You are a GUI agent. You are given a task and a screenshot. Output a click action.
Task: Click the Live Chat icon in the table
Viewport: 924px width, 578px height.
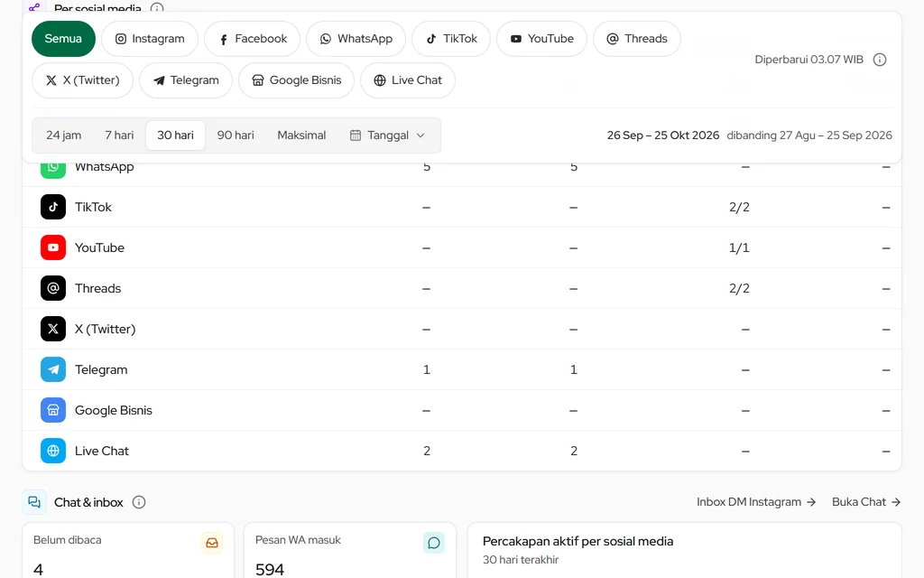click(53, 452)
